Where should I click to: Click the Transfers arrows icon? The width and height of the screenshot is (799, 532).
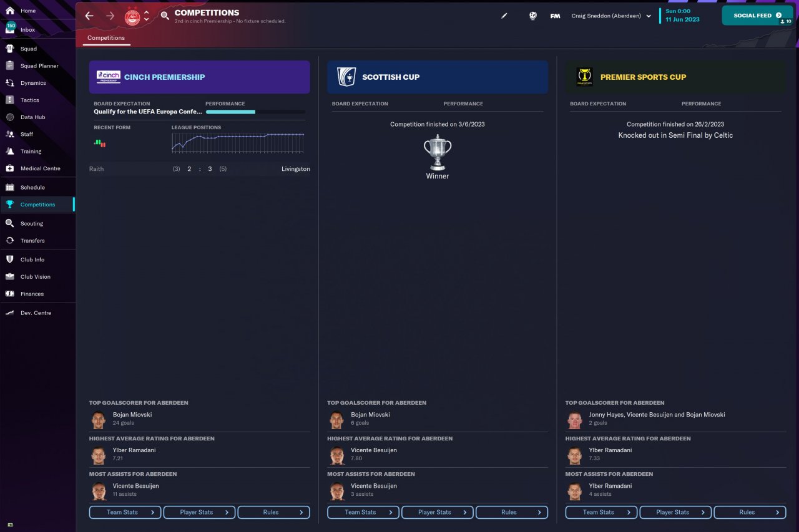click(x=10, y=241)
